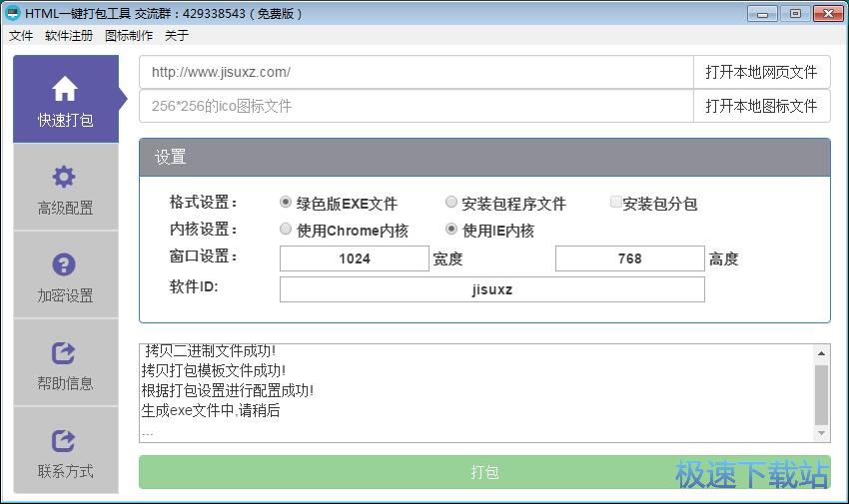Open the 关于 menu
Viewport: 849px width, 504px height.
177,36
